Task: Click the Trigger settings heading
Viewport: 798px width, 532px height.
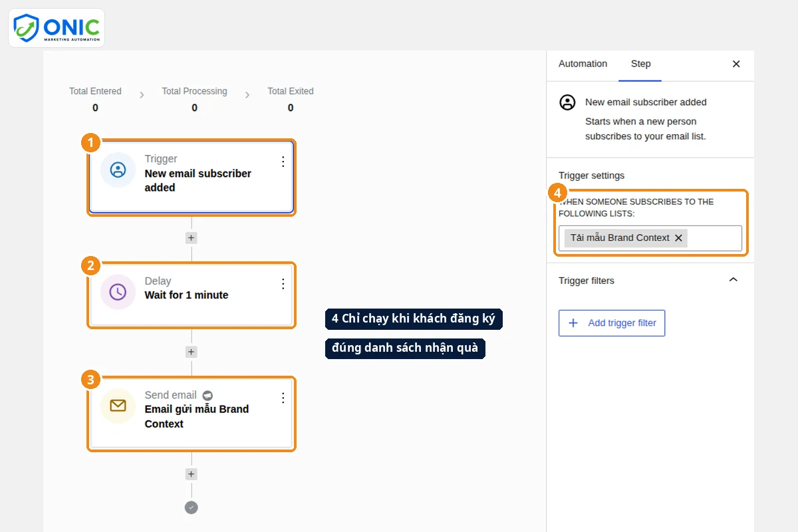Action: (x=592, y=176)
